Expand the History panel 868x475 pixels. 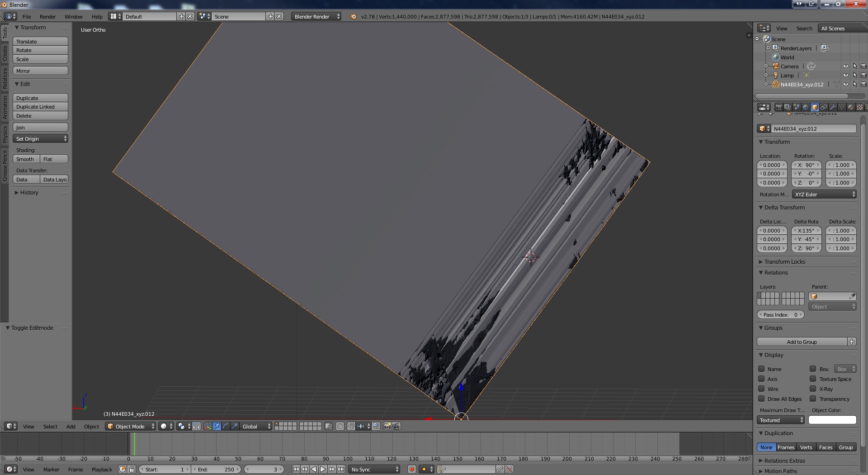click(29, 193)
